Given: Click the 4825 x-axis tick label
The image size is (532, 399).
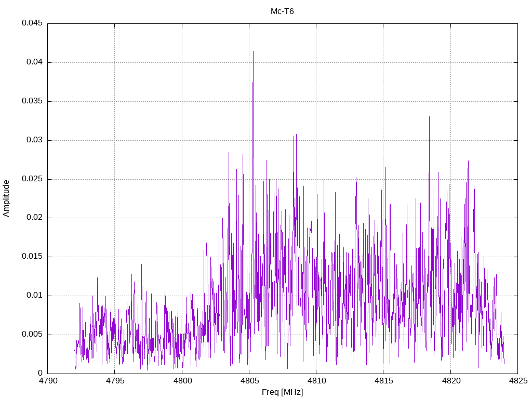Looking at the screenshot, I should [x=518, y=381].
